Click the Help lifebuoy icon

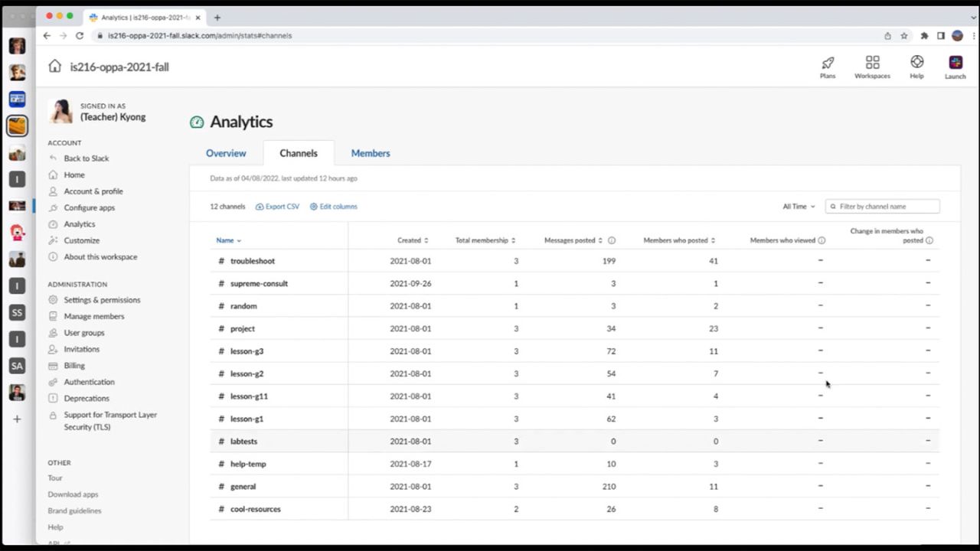coord(916,62)
